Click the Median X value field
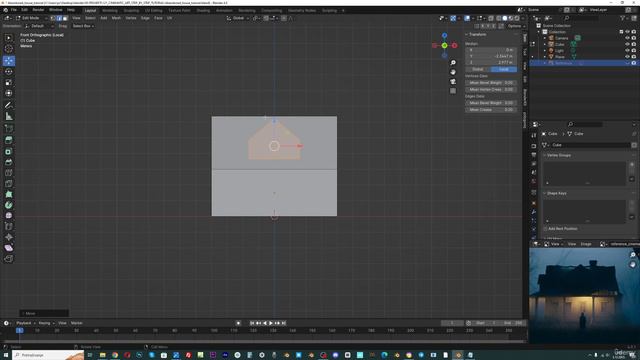Viewport: 640px width, 360px height. tap(491, 49)
